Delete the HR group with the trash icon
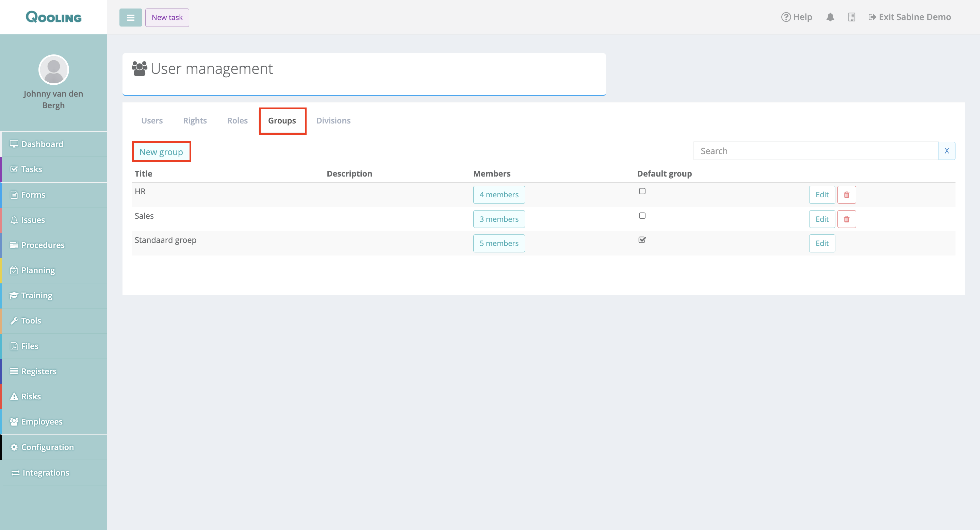 [x=847, y=195]
